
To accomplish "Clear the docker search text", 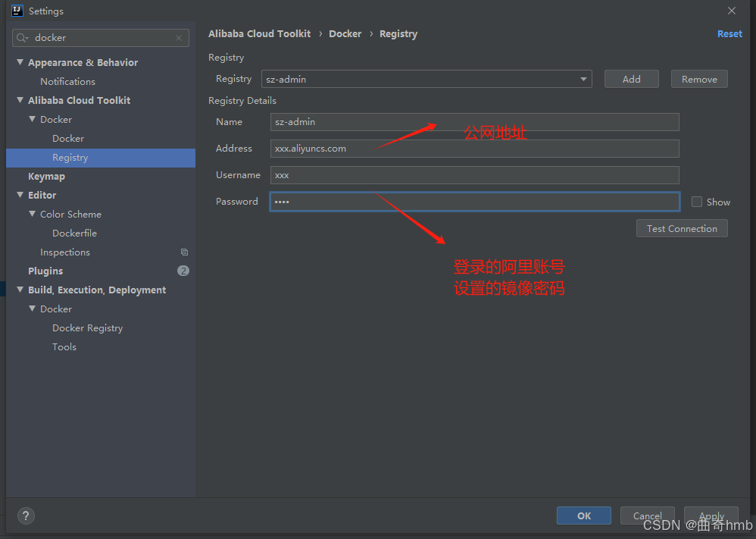I will point(179,38).
